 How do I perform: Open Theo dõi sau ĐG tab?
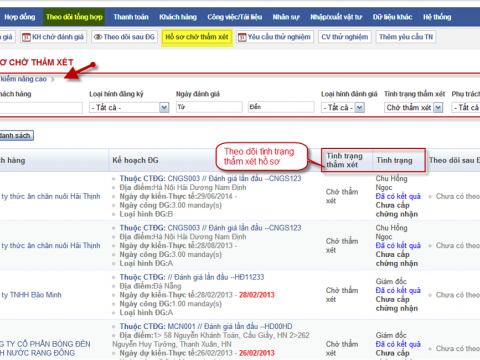coord(124,37)
